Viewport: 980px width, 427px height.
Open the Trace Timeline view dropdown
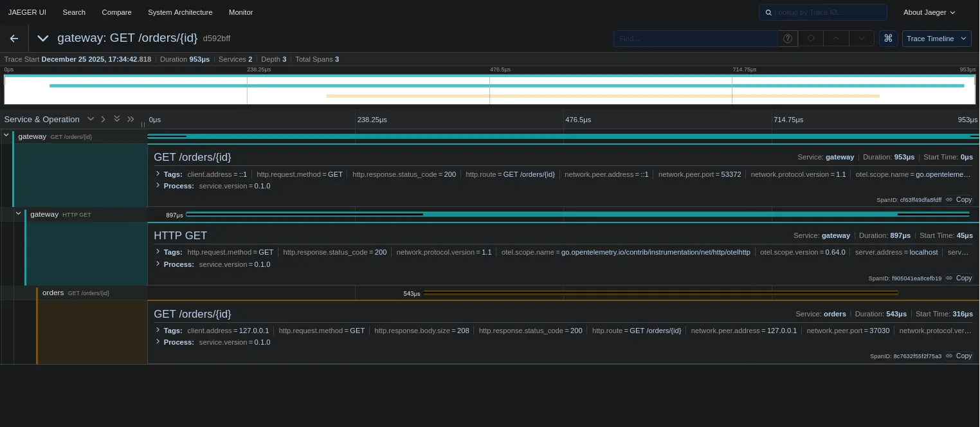(936, 39)
